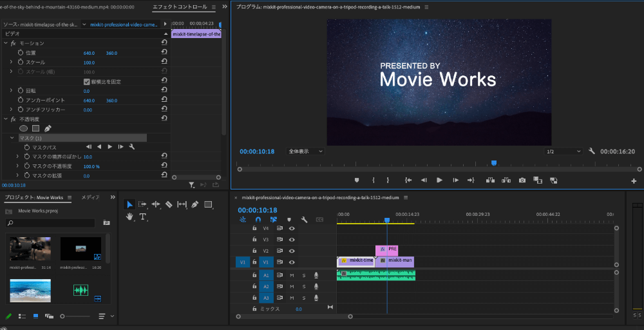Hide the V2 track output eye
The image size is (644, 330).
point(292,251)
